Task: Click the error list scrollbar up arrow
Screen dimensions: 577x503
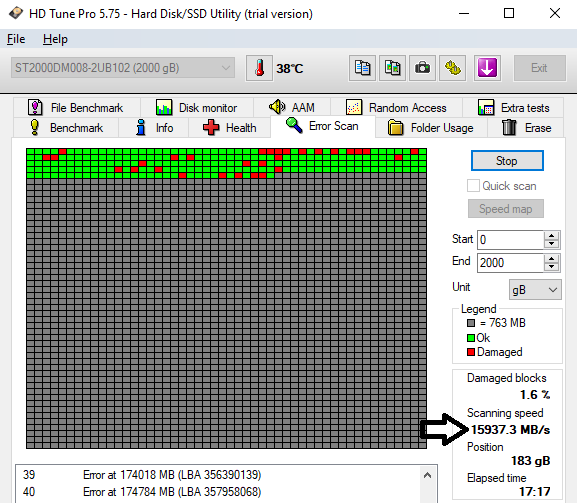Action: click(427, 475)
